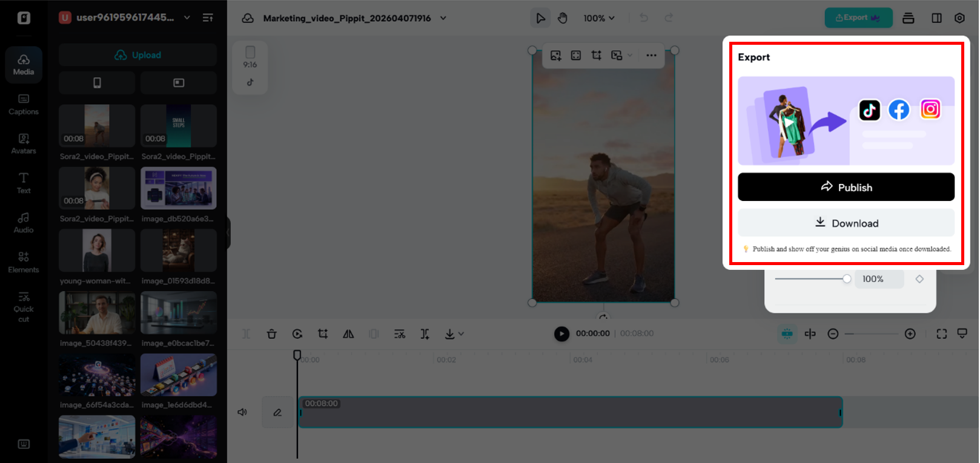Click the fit-to-frame icon in canvas toolbar
Viewport: 980px width, 463px height.
[x=576, y=55]
